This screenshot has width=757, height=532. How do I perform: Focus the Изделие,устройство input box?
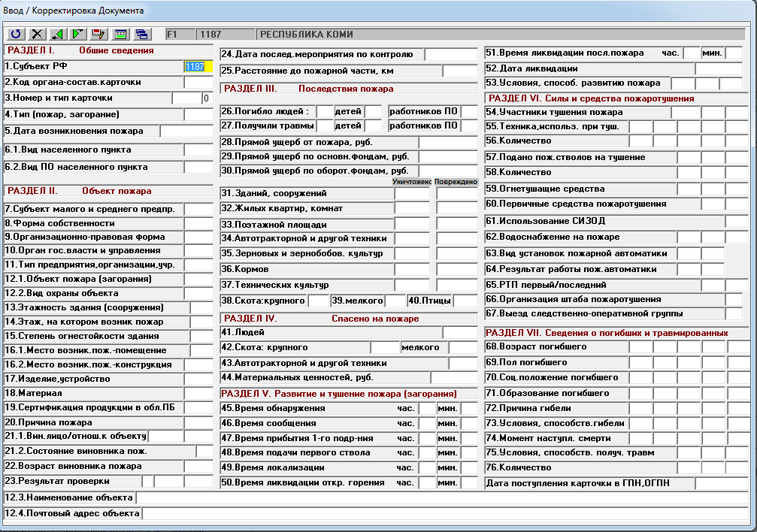198,379
